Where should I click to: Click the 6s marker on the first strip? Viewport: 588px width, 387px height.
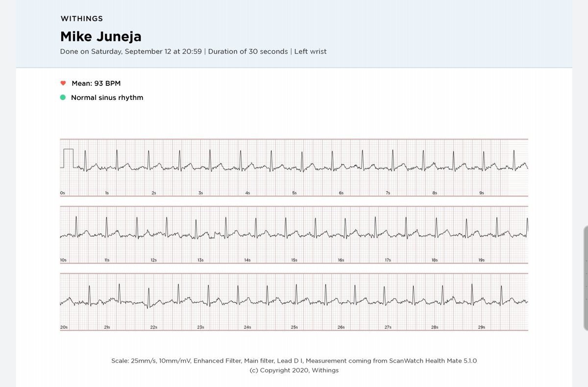tap(341, 193)
